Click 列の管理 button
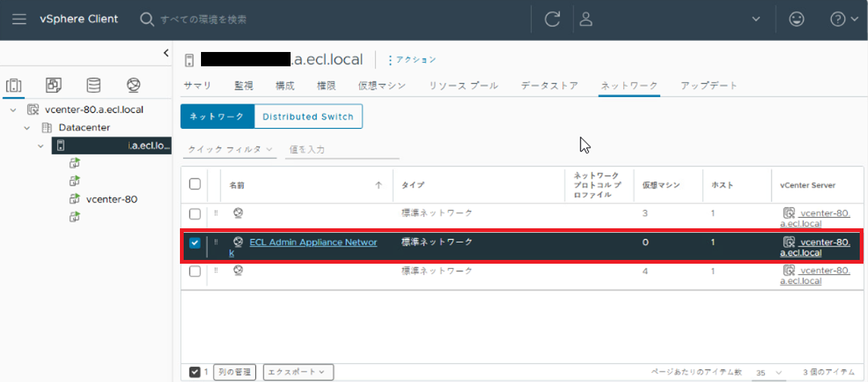 point(234,372)
